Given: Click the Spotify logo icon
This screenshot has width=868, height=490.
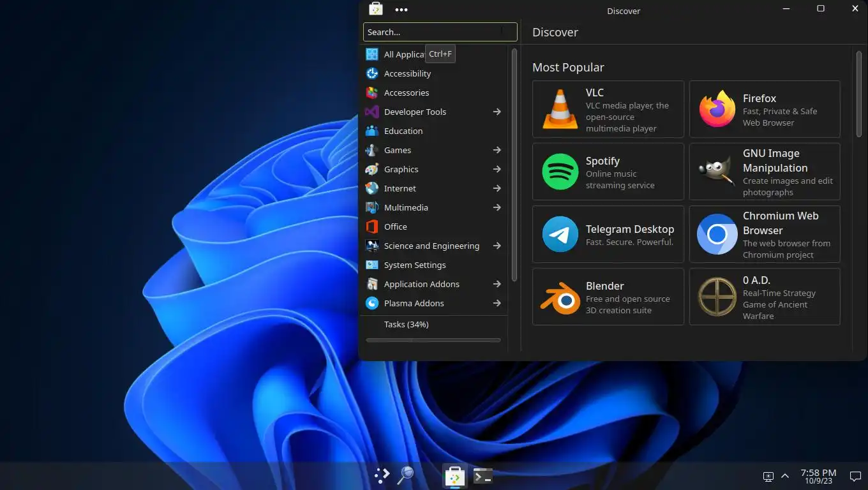Looking at the screenshot, I should [560, 172].
